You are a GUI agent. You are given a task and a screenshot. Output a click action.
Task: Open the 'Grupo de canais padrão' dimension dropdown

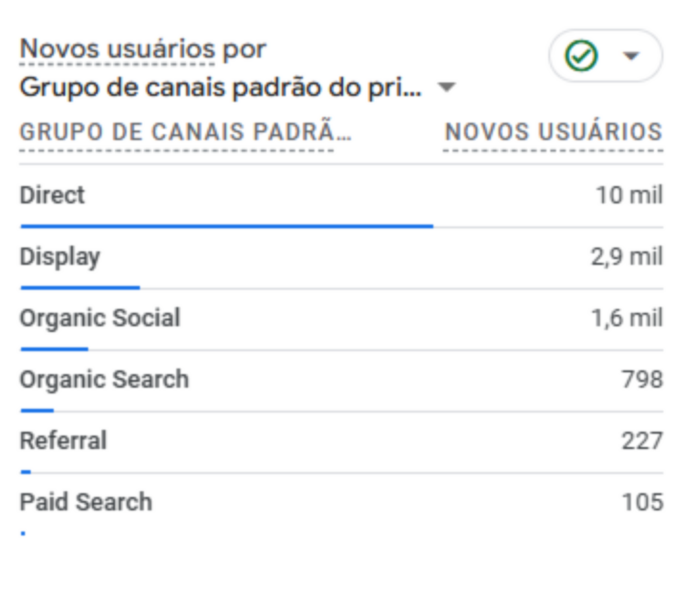pos(446,89)
